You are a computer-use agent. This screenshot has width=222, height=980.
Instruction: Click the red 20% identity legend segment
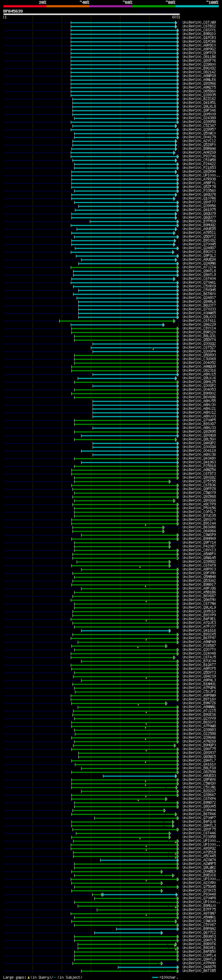[x=25, y=6]
